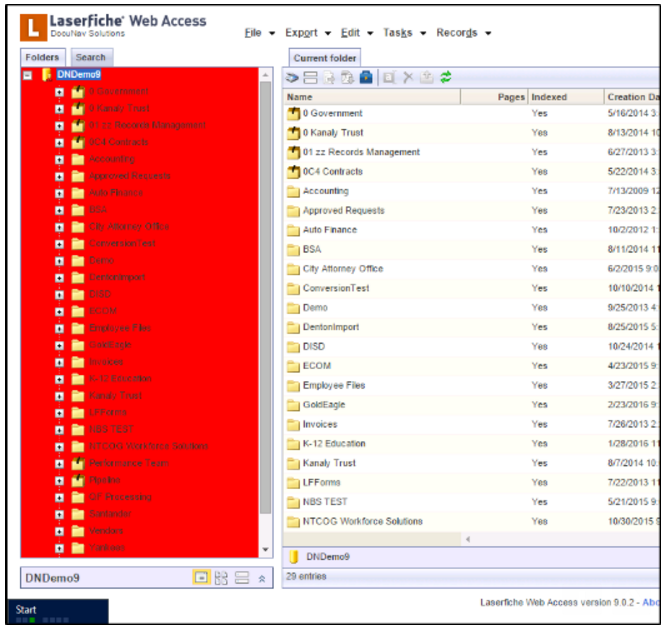Sort by the Name column header
668x630 pixels.
click(372, 97)
